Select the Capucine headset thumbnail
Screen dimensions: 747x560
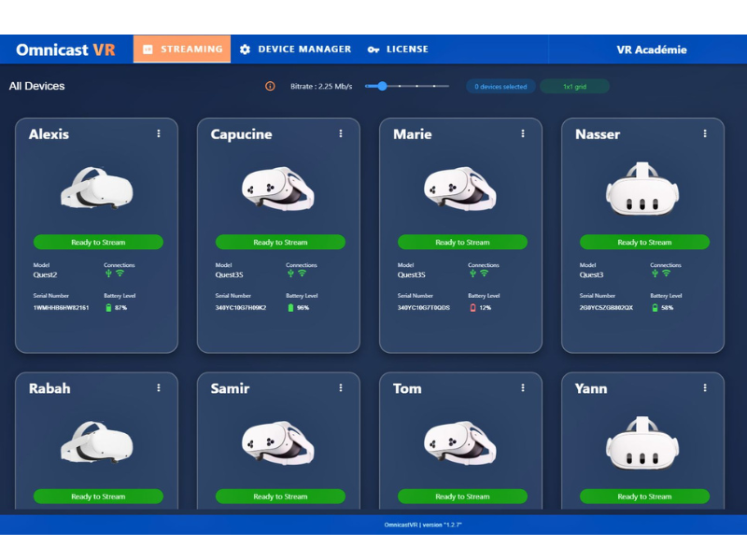[x=278, y=189]
